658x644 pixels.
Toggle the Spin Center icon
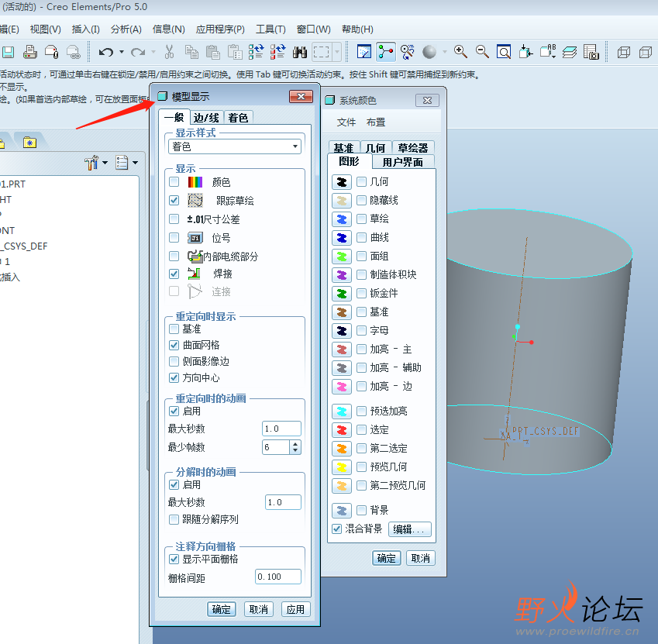[386, 52]
